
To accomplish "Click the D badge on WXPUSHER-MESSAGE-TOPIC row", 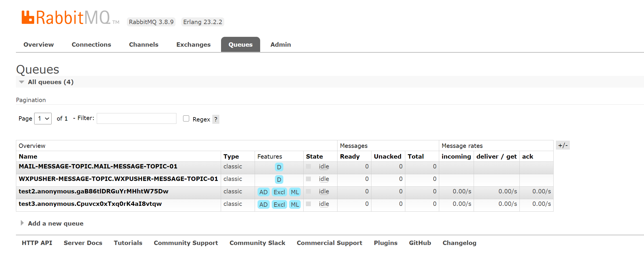I will 279,179.
